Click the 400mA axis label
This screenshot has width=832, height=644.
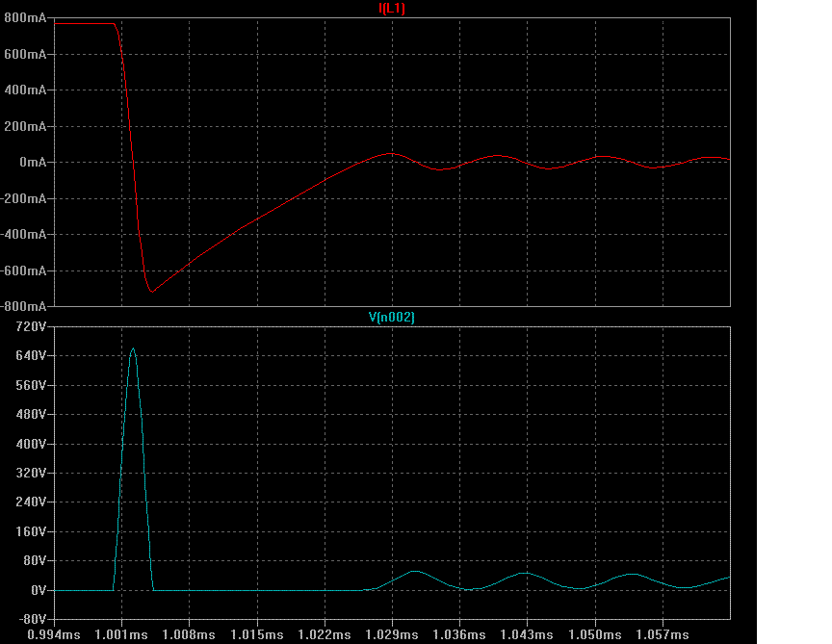pos(25,90)
